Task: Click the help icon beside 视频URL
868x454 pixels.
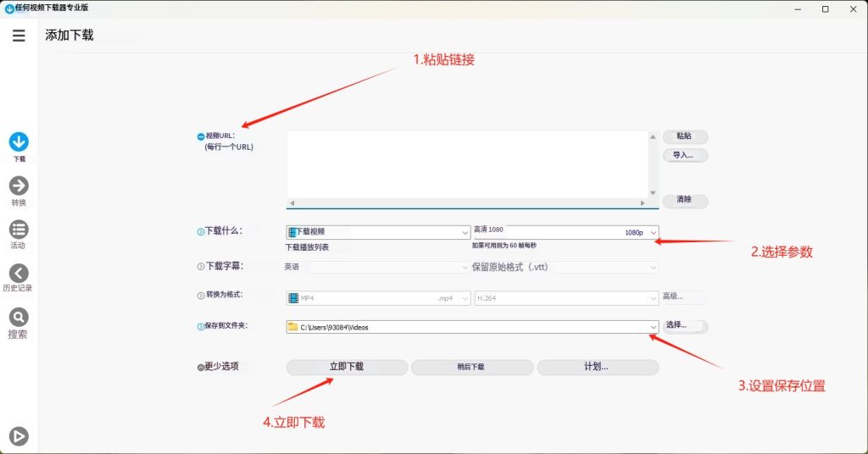Action: pyautogui.click(x=201, y=136)
